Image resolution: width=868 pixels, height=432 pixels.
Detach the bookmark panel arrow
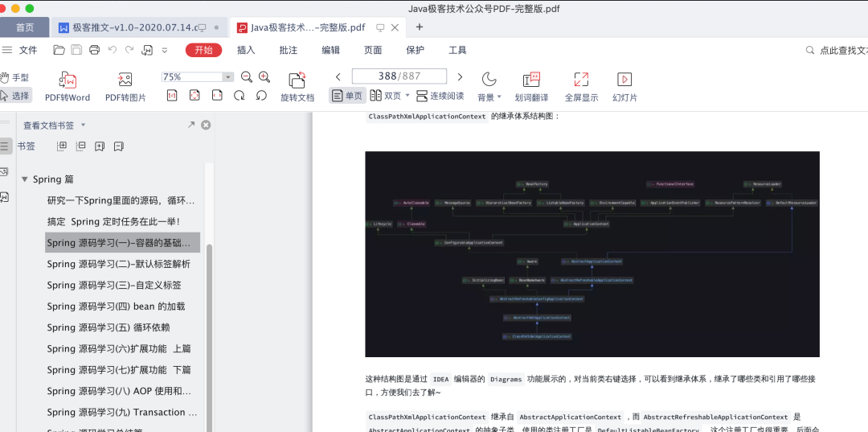(x=191, y=125)
